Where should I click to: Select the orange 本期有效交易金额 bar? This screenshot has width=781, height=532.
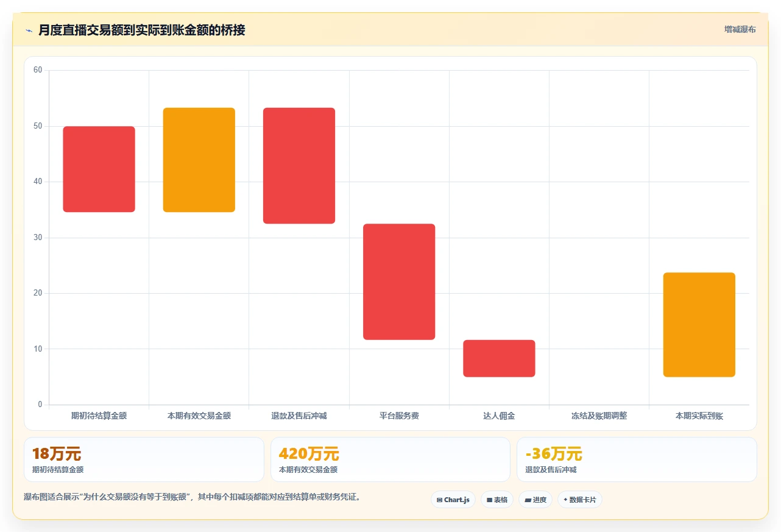click(x=199, y=160)
